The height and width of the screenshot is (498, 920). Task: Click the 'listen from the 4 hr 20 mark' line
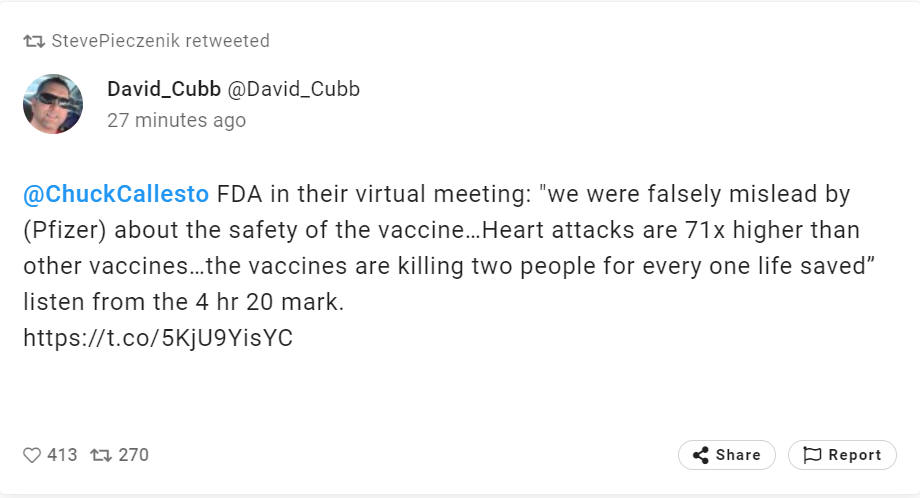(184, 302)
